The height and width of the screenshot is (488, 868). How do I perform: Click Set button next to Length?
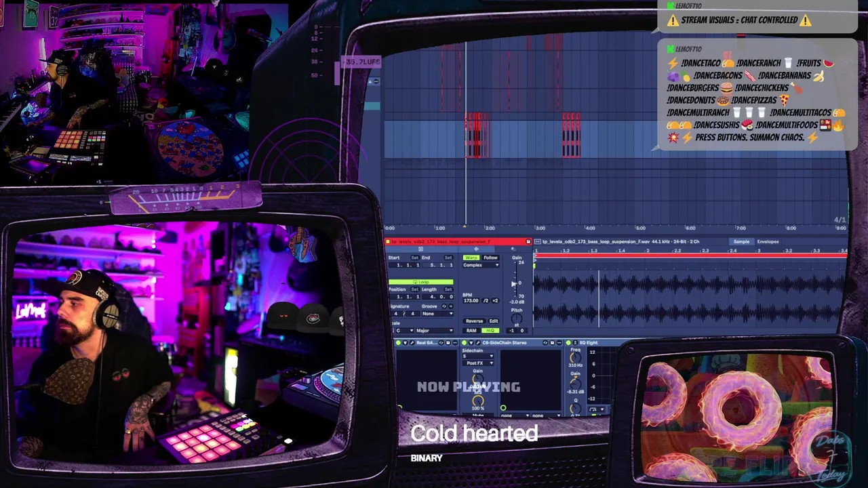click(448, 289)
